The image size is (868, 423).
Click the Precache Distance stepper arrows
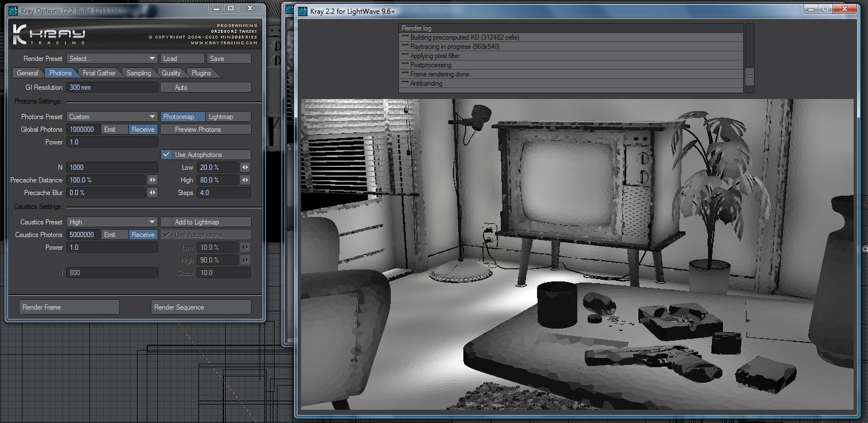point(153,180)
